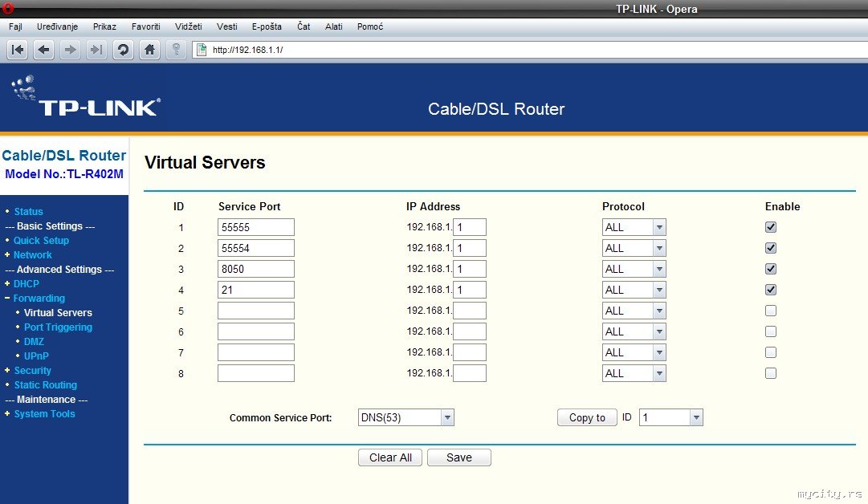The height and width of the screenshot is (504, 868).
Task: Check Enable box for ID 7
Action: click(771, 352)
